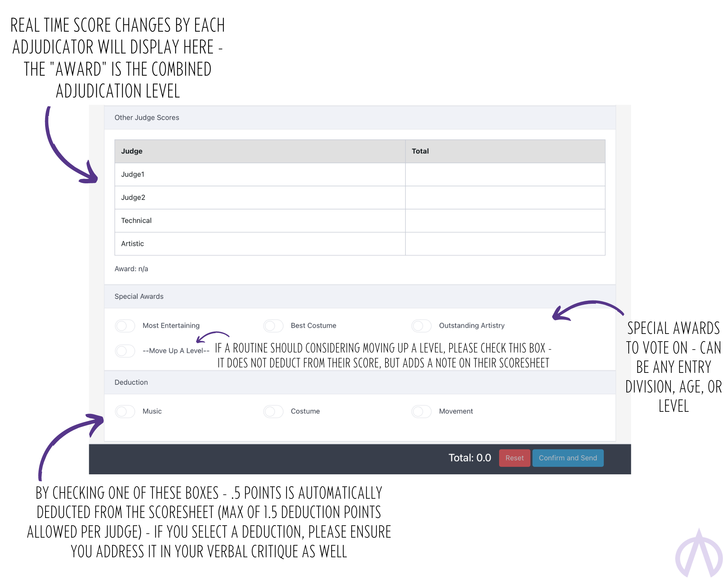Image resolution: width=728 pixels, height=582 pixels.
Task: Click the Award: n/a label
Action: point(131,269)
